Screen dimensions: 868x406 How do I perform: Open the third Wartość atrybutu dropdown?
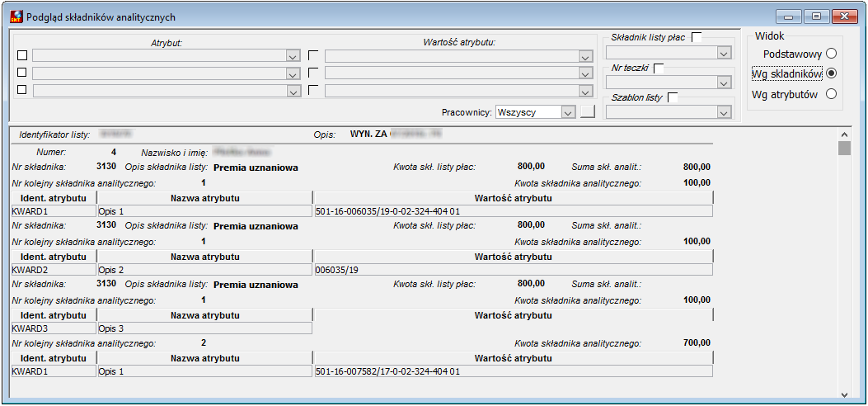[584, 91]
